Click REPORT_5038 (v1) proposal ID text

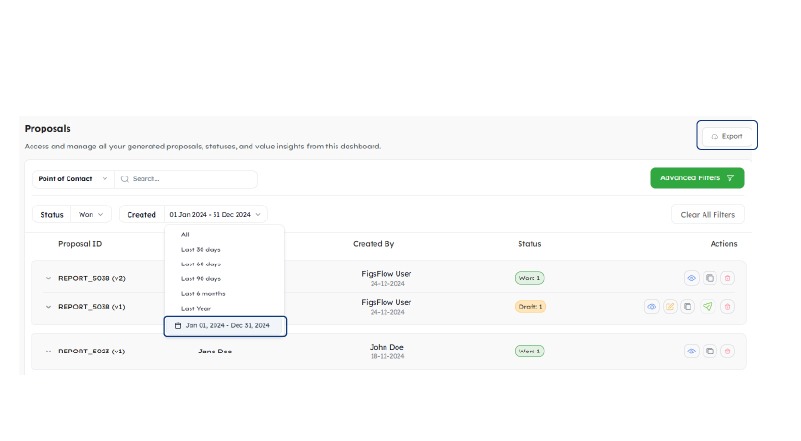click(92, 307)
